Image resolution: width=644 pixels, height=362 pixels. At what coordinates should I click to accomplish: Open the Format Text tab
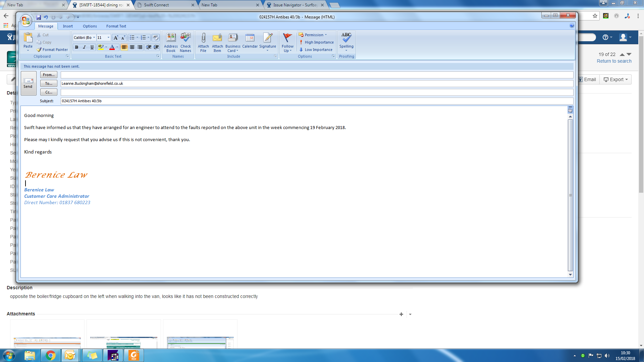click(x=116, y=26)
